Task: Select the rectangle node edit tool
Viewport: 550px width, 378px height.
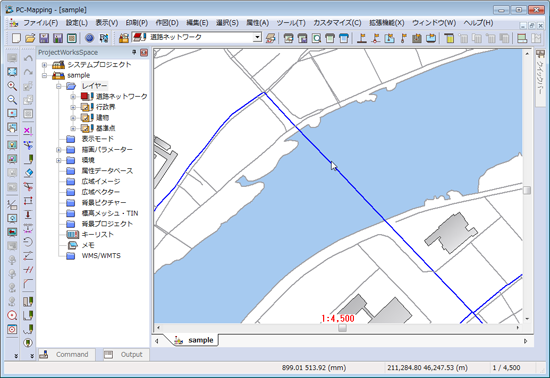Action: (28, 201)
